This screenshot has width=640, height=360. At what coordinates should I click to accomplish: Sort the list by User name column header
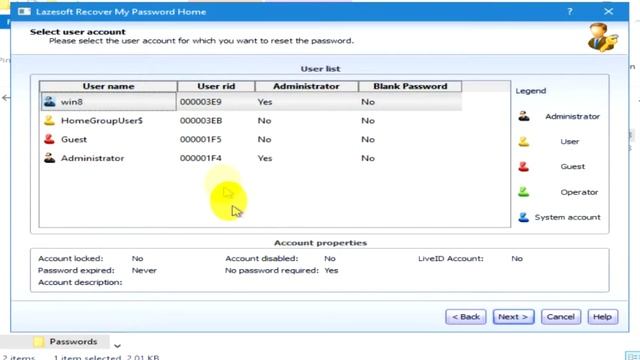point(108,86)
